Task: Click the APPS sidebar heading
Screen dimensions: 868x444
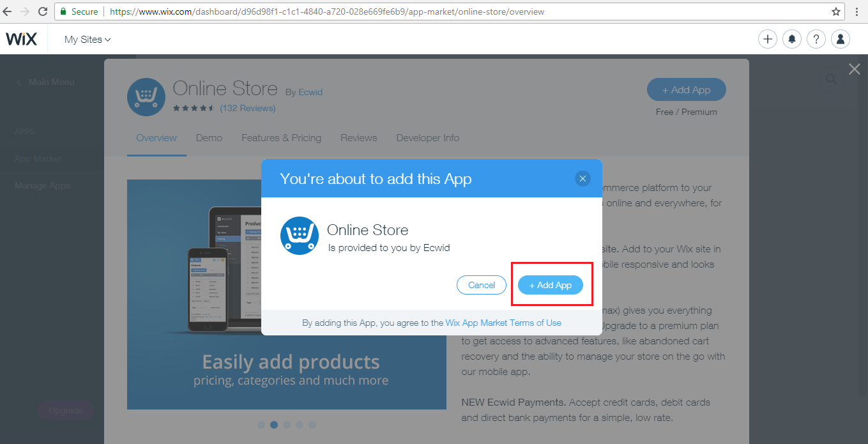Action: point(25,132)
